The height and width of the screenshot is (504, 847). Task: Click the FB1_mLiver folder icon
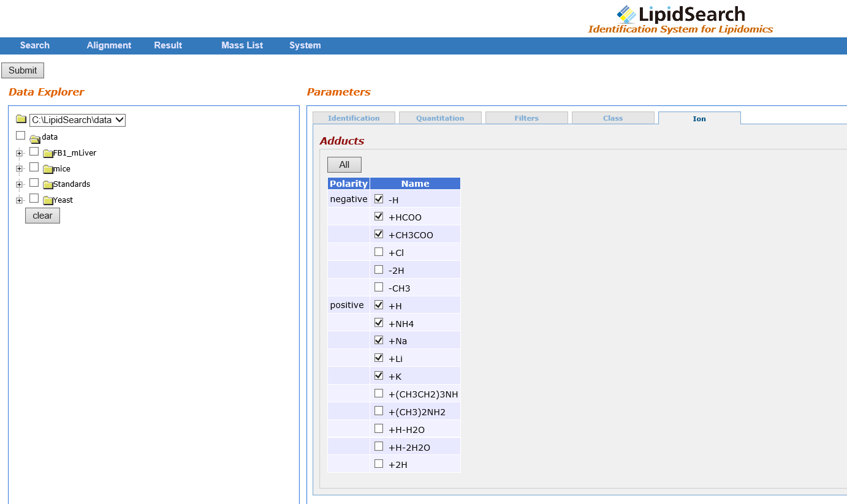[x=48, y=153]
